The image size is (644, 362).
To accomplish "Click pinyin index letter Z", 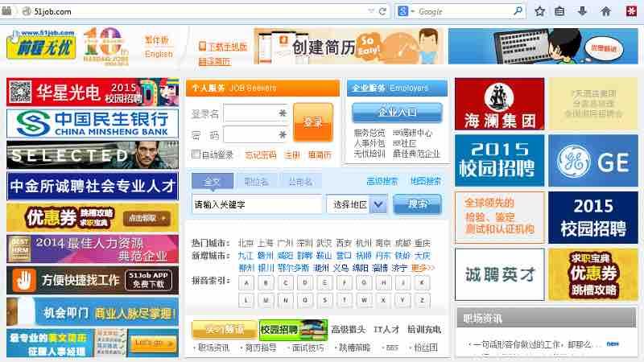I will (x=422, y=300).
